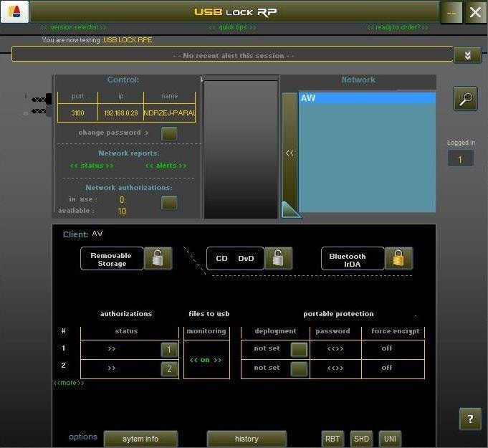The width and height of the screenshot is (488, 448).
Task: Collapse network panel with << arrow
Action: pos(290,153)
